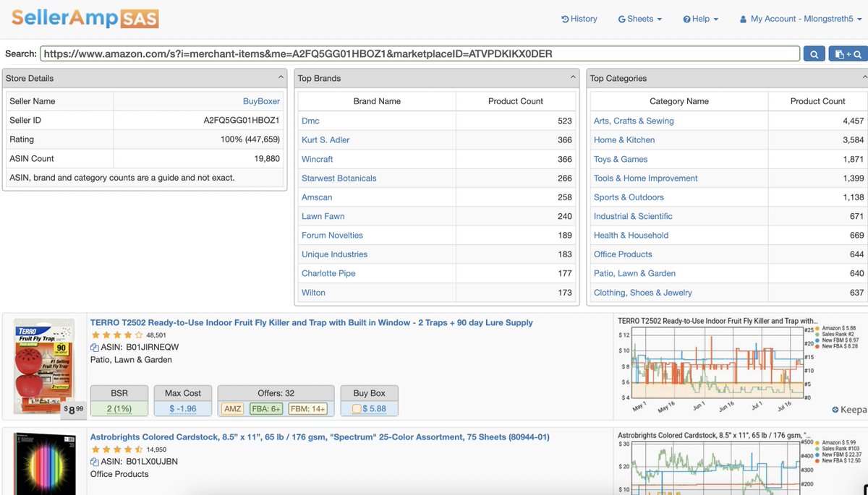
Task: Click the SellerAmp SAS logo
Action: [x=84, y=18]
